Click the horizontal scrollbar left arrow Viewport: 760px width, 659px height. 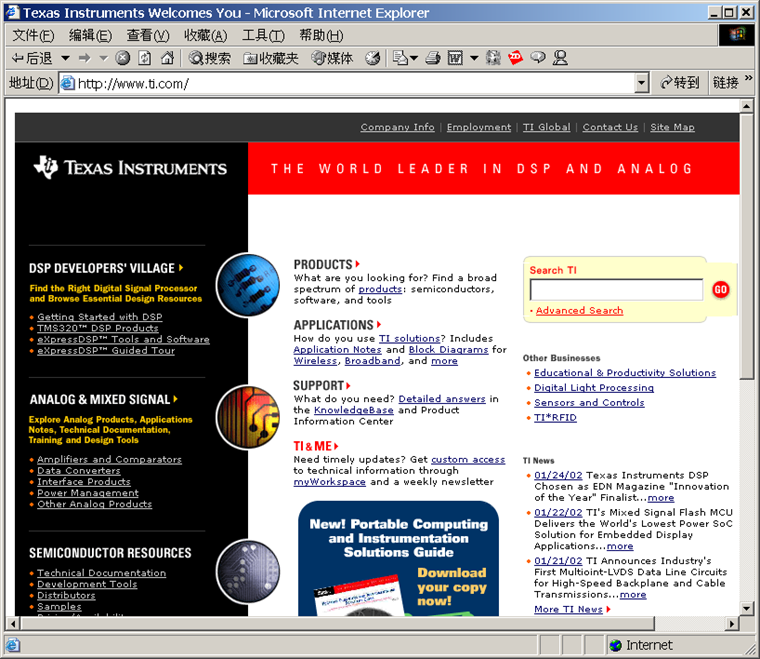pyautogui.click(x=13, y=624)
